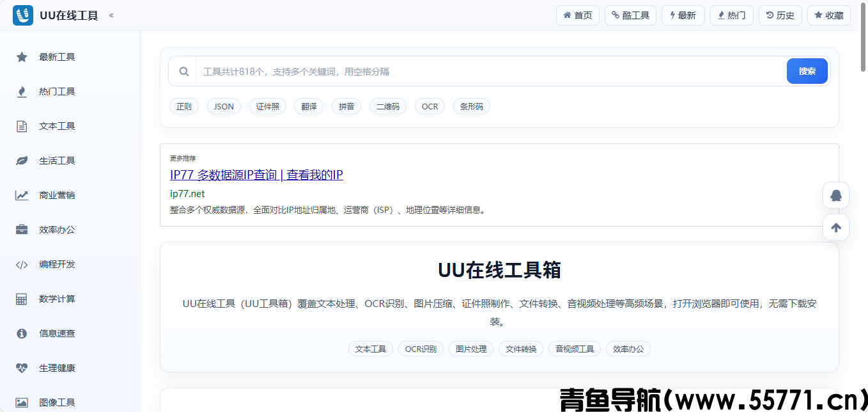Select the 音视频工具 tag
Viewport: 868px width, 412px height.
[x=575, y=349]
